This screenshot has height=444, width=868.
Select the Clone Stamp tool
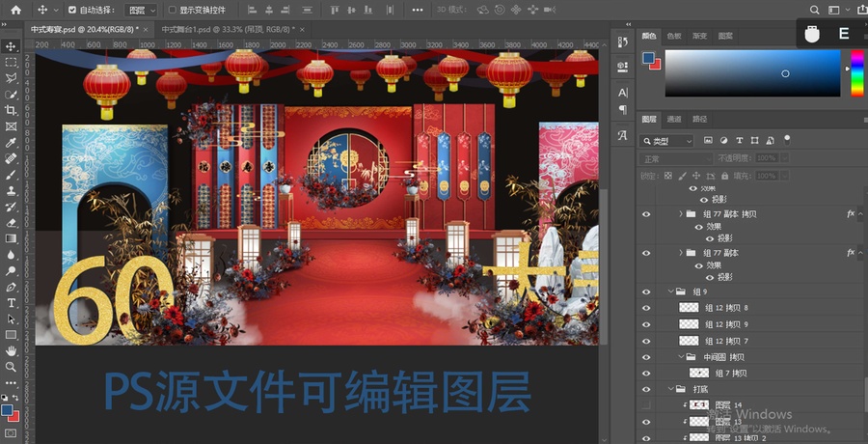pos(11,191)
